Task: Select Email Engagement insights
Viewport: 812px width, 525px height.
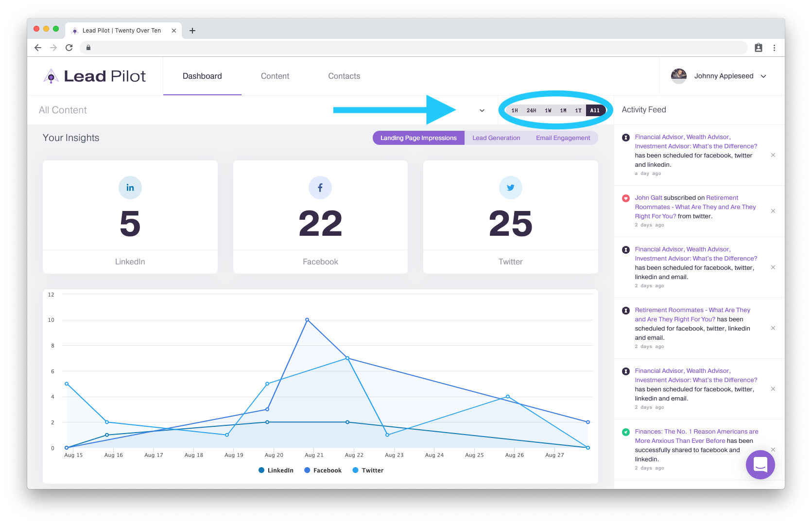Action: [x=563, y=138]
